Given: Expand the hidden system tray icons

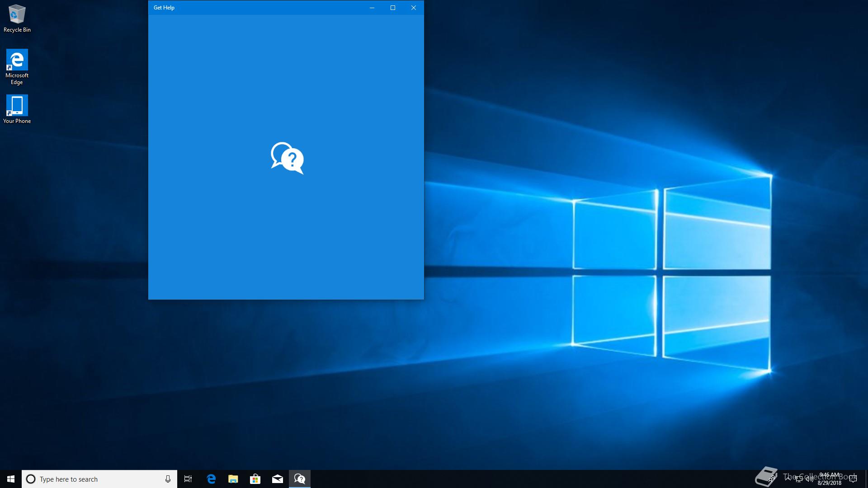Looking at the screenshot, I should tap(788, 479).
